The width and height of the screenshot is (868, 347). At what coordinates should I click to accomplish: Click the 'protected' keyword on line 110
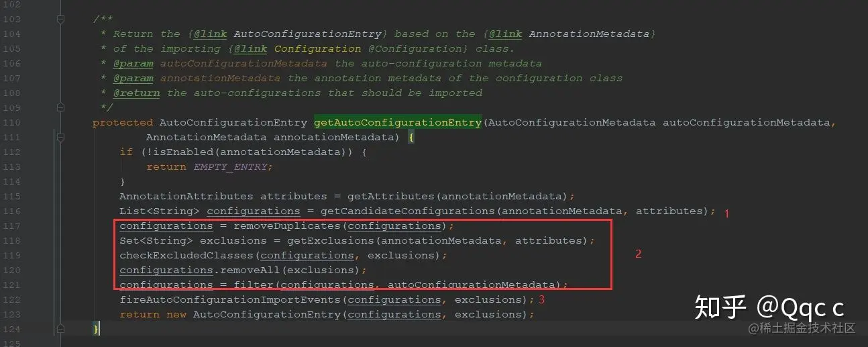pyautogui.click(x=123, y=122)
